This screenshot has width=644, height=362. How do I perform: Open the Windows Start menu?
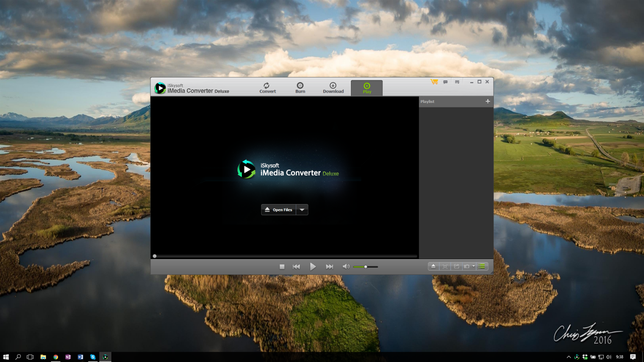6,357
